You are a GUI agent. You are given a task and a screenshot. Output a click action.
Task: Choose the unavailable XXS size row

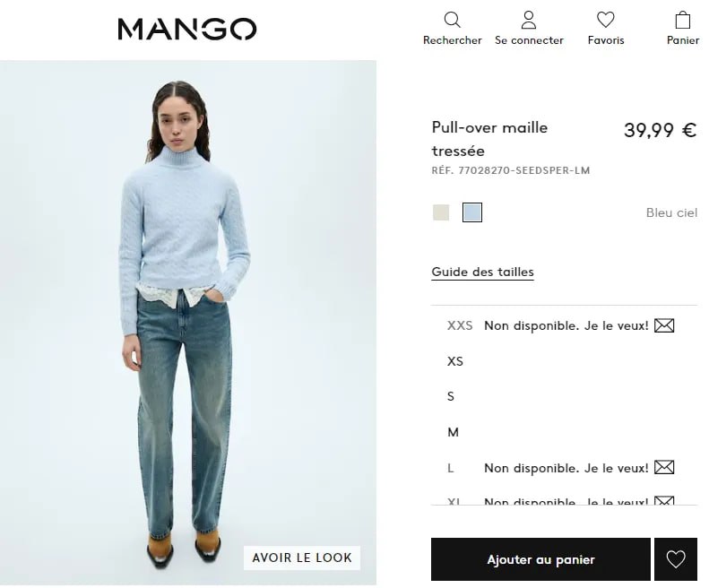564,325
